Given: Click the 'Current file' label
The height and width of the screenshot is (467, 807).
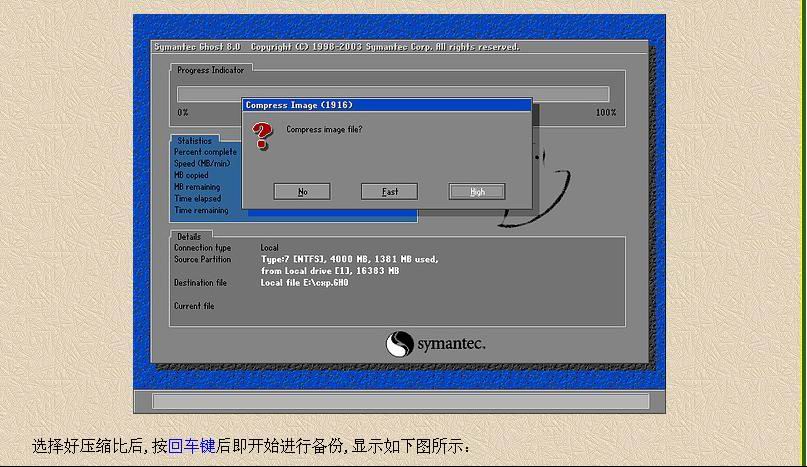Looking at the screenshot, I should point(194,306).
